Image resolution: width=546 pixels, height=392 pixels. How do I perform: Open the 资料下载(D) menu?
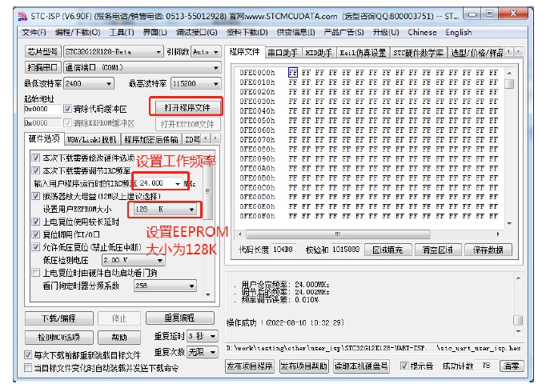point(247,32)
